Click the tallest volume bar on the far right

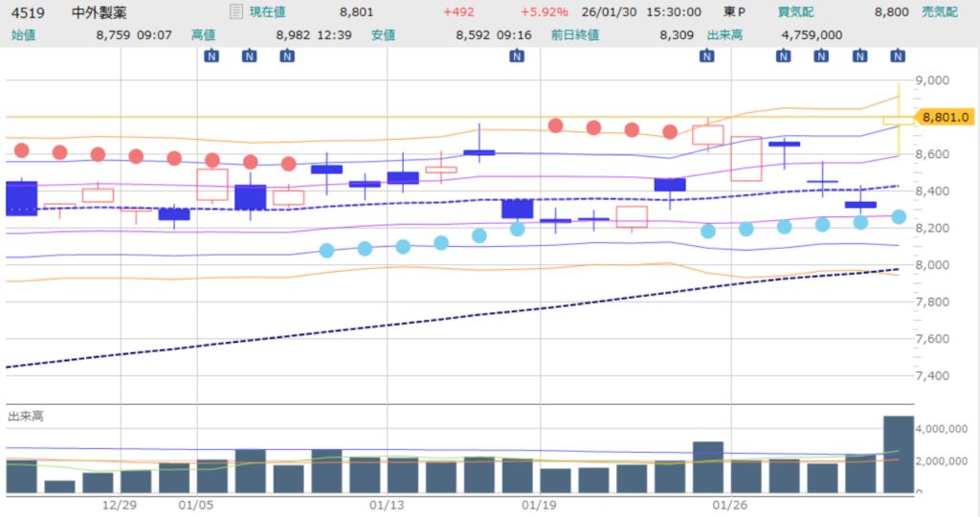coord(898,454)
